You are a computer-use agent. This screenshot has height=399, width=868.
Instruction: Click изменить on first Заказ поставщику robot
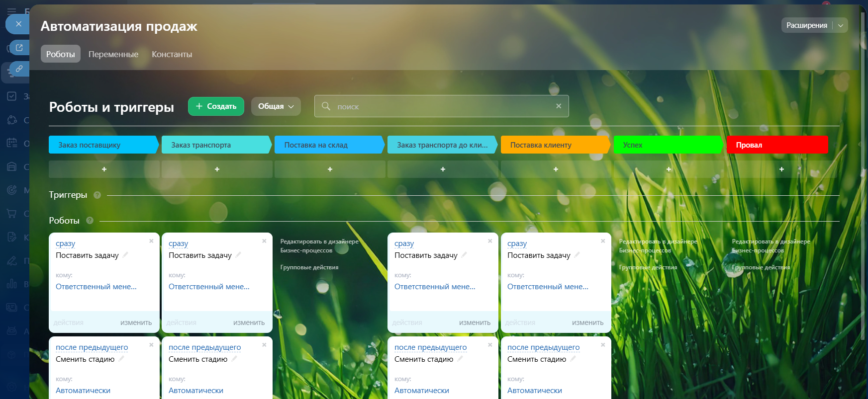pos(136,322)
